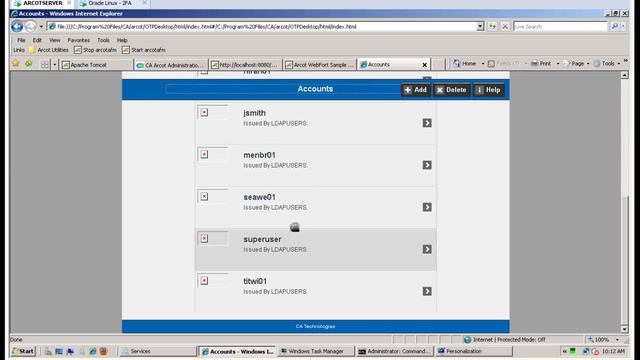This screenshot has height=360, width=640.
Task: Open jsmith account details arrow
Action: pos(427,123)
